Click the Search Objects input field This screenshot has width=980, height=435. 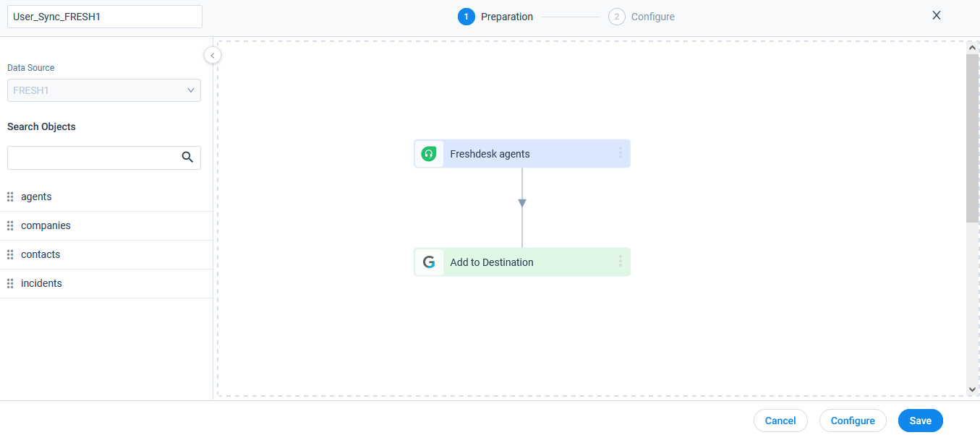[93, 158]
